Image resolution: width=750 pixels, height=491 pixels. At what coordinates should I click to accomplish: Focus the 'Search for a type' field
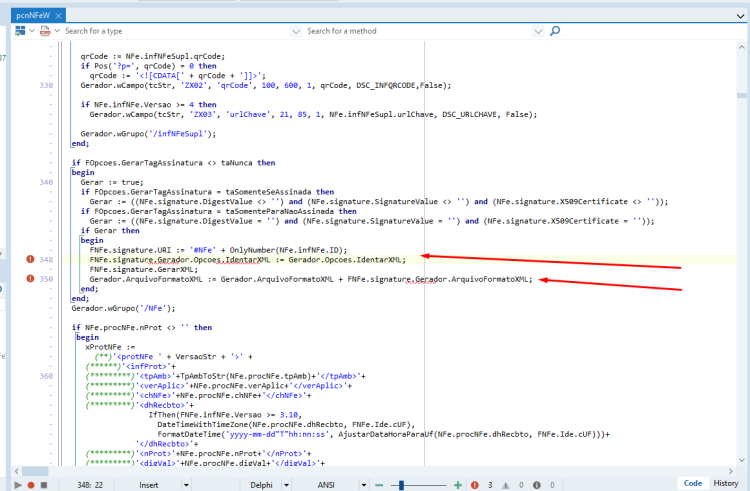[176, 31]
